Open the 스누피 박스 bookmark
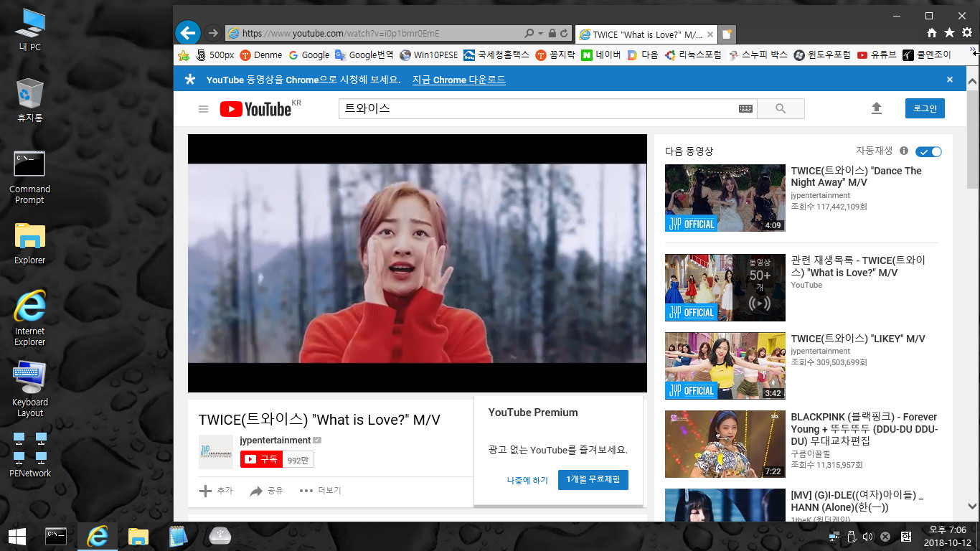Image resolution: width=980 pixels, height=551 pixels. click(x=757, y=55)
